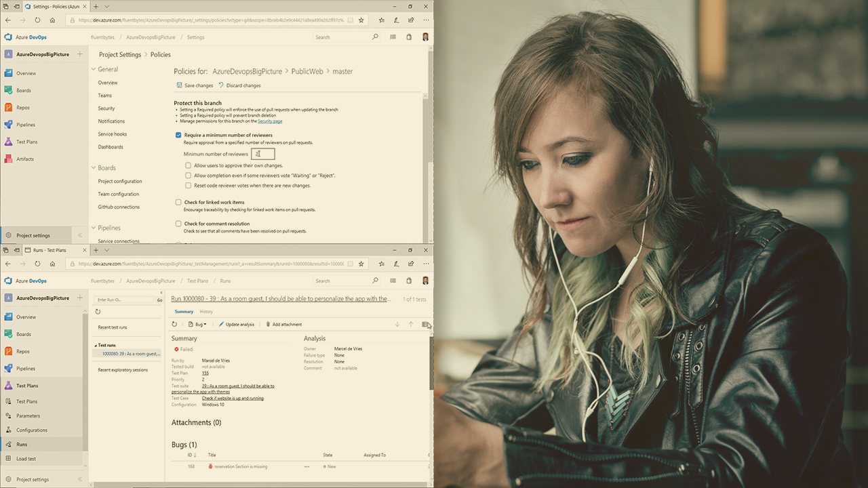The width and height of the screenshot is (868, 488).
Task: Open the marketplace bag icon in the Settings window
Action: point(409,37)
